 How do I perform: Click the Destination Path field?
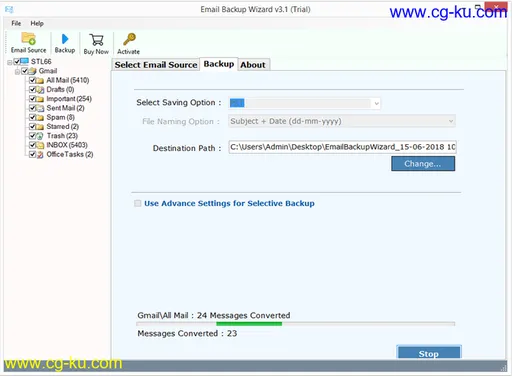pyautogui.click(x=342, y=147)
